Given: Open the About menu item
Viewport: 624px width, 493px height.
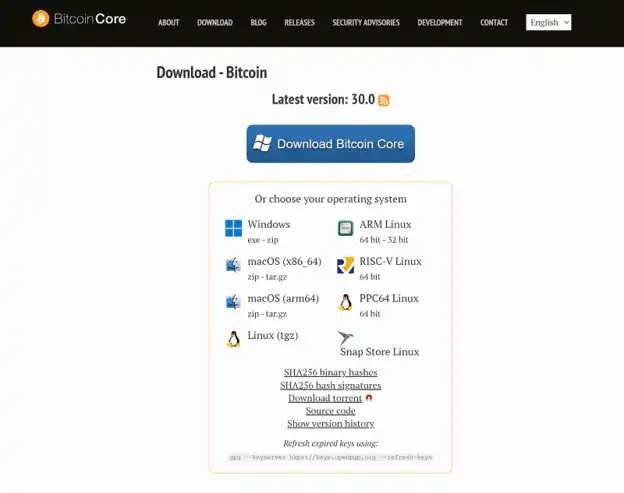Looking at the screenshot, I should (169, 23).
